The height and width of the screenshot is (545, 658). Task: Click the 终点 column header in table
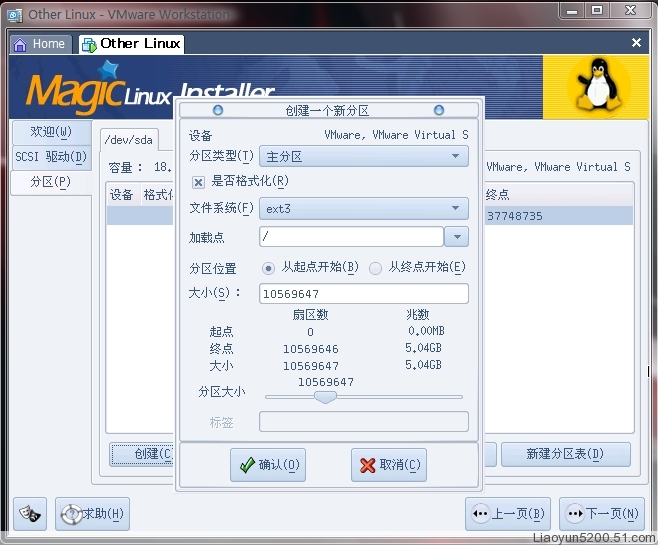(559, 195)
